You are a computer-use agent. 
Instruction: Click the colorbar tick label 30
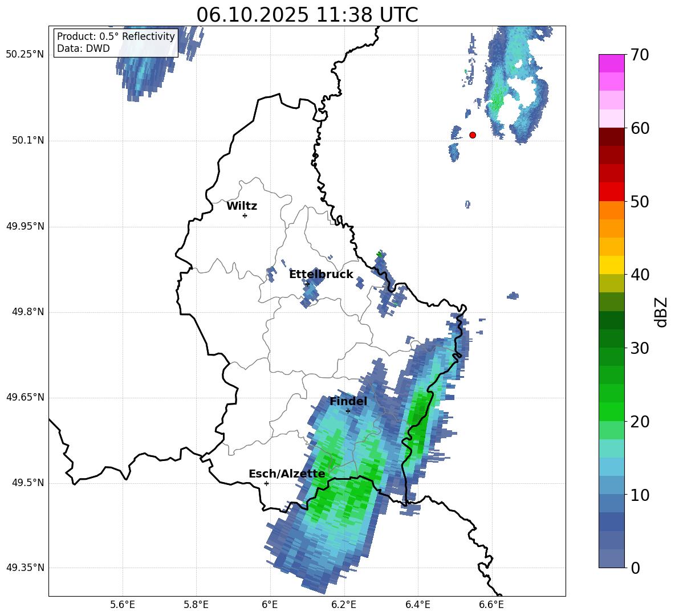(640, 348)
